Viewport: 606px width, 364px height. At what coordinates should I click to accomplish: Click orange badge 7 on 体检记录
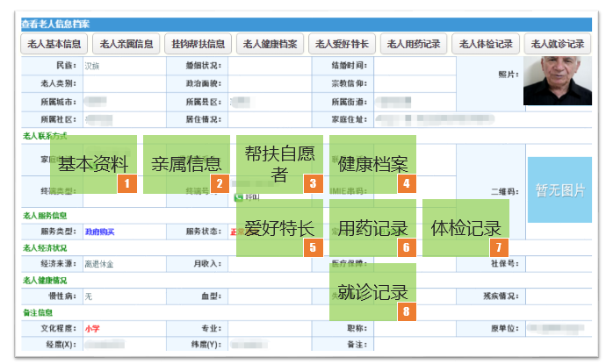499,247
